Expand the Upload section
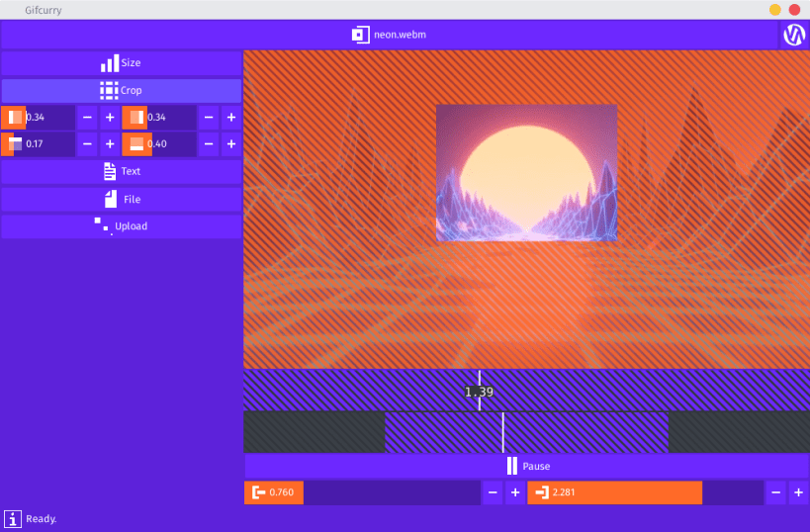Viewport: 810px width, 532px height. [x=122, y=226]
